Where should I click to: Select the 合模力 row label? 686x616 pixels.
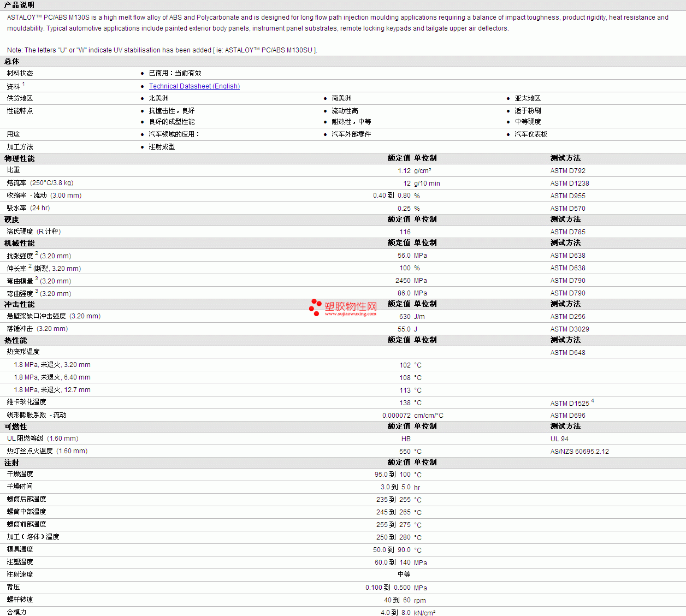[x=16, y=612]
